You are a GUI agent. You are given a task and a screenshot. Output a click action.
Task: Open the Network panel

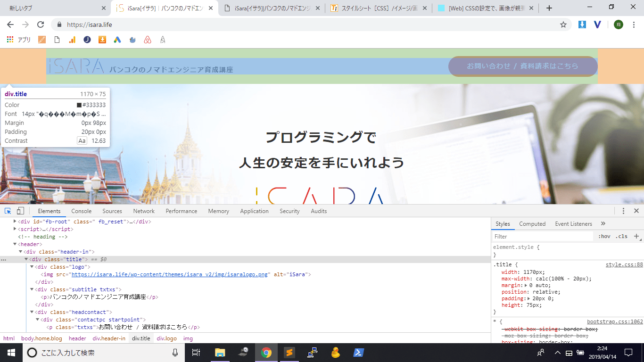pyautogui.click(x=144, y=211)
